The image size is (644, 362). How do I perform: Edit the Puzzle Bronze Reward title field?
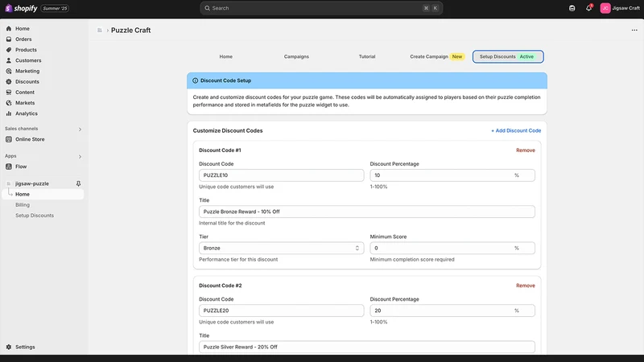(367, 212)
